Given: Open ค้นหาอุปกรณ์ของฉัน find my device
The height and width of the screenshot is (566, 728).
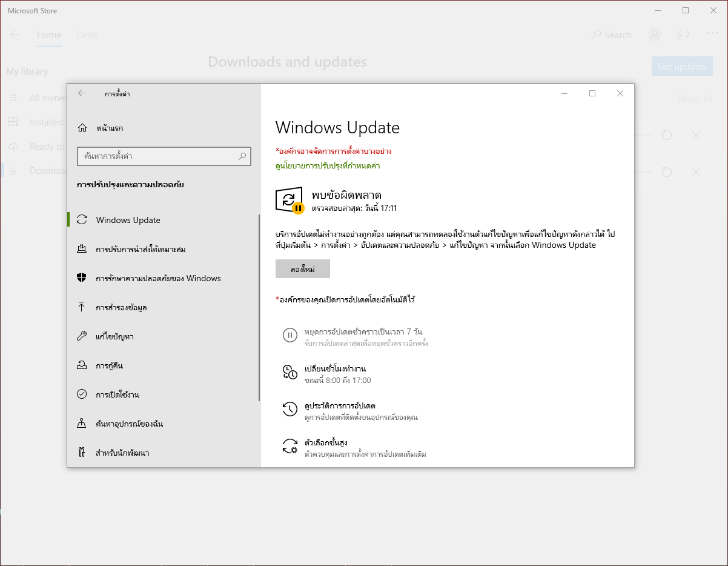Looking at the screenshot, I should 163,424.
